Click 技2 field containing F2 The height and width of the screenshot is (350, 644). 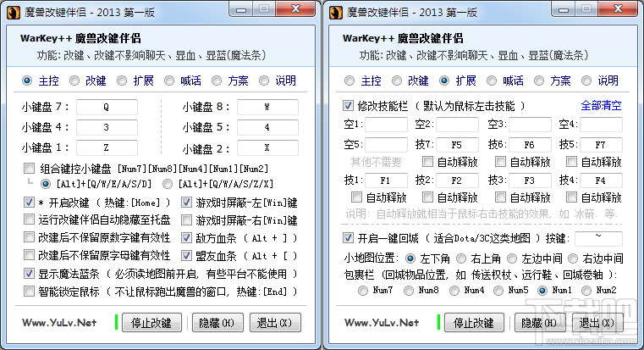pyautogui.click(x=458, y=181)
